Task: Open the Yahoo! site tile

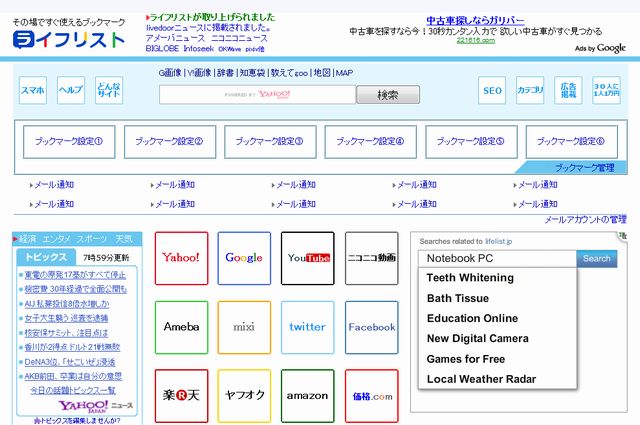Action: 181,258
